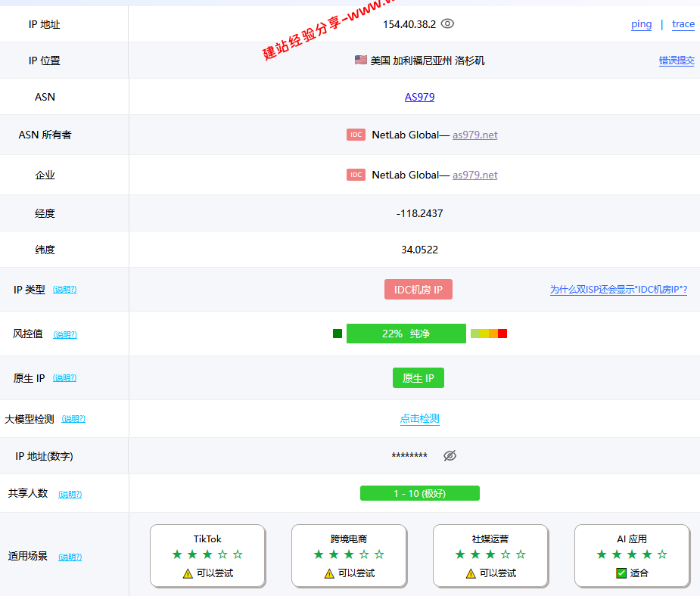
Task: Click the IP 地址(数字) row label
Action: tap(44, 456)
